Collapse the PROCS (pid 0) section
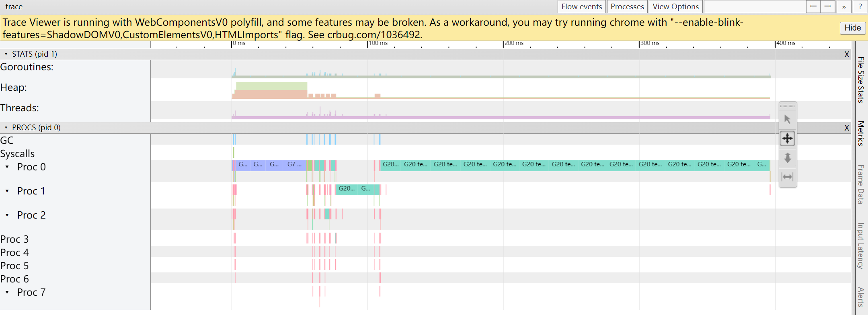Viewport: 868px width, 315px height. point(6,127)
